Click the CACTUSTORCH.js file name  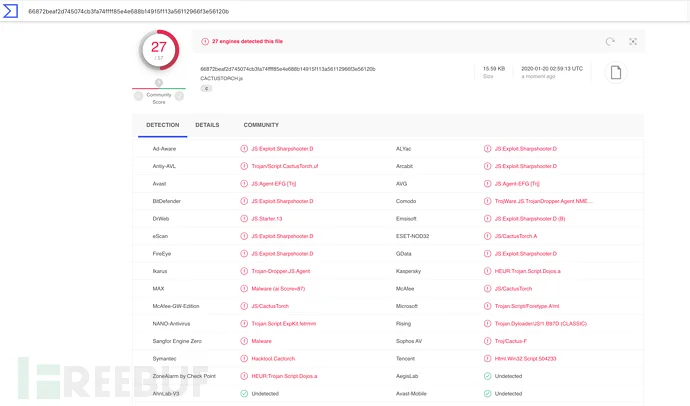click(221, 78)
